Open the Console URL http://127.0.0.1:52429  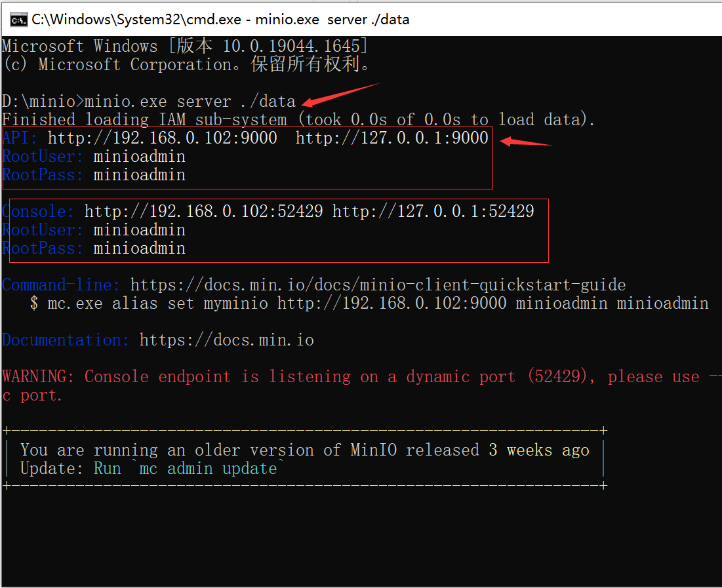[433, 212]
